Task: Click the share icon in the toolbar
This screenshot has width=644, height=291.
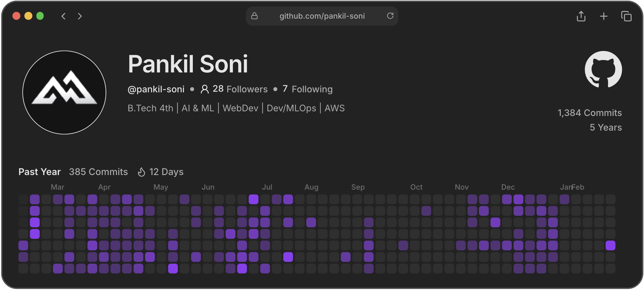Action: click(x=581, y=16)
